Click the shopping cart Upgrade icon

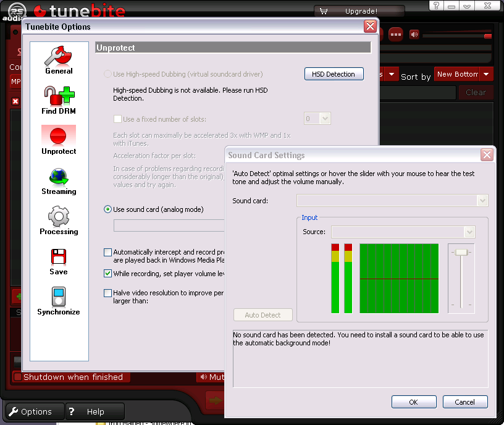click(324, 11)
